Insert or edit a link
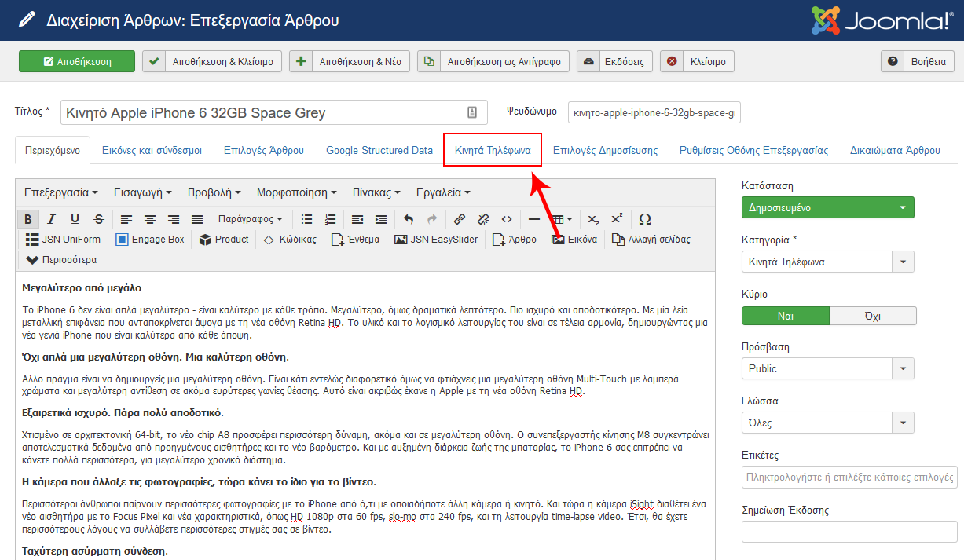Image resolution: width=964 pixels, height=560 pixels. point(460,219)
